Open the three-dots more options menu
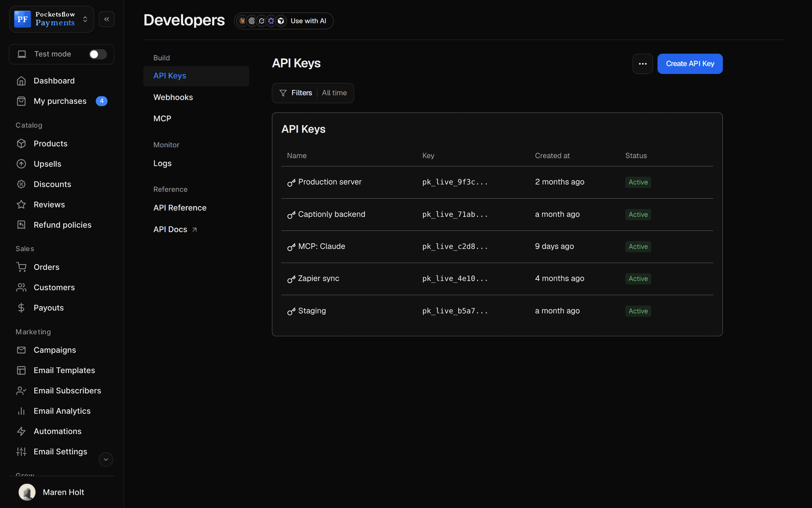 pyautogui.click(x=643, y=64)
